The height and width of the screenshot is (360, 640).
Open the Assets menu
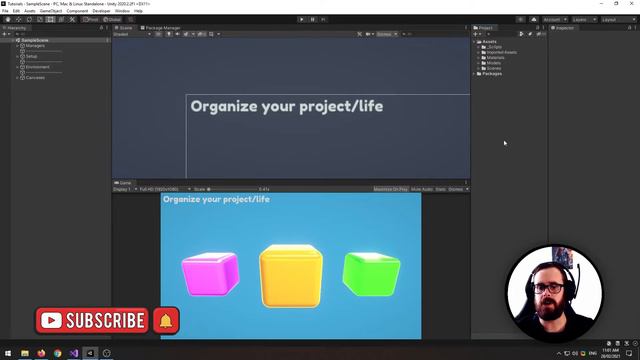coord(29,11)
